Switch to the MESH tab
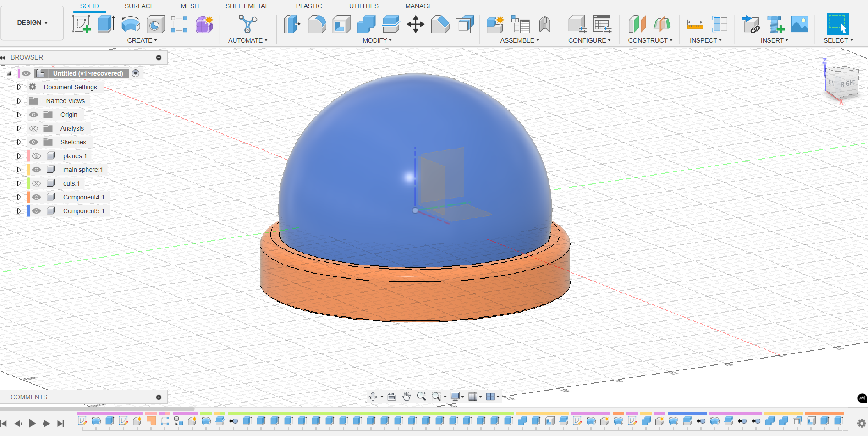 coord(190,6)
